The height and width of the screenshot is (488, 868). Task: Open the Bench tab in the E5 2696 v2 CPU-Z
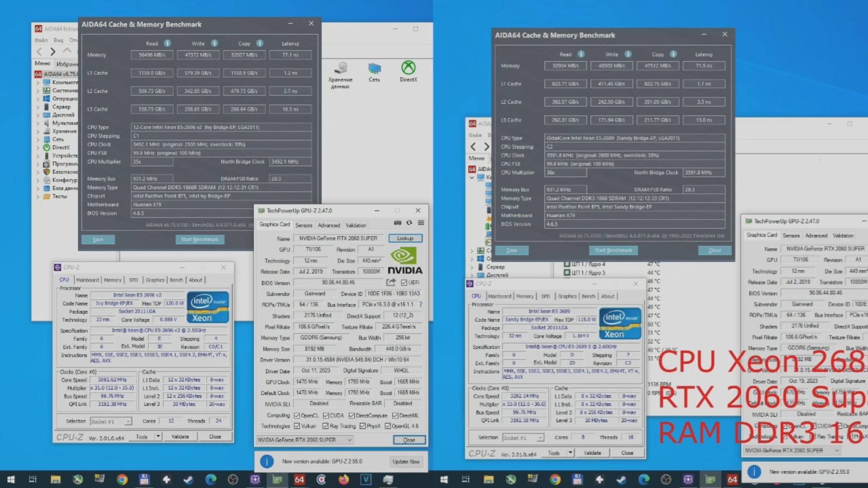tap(176, 280)
